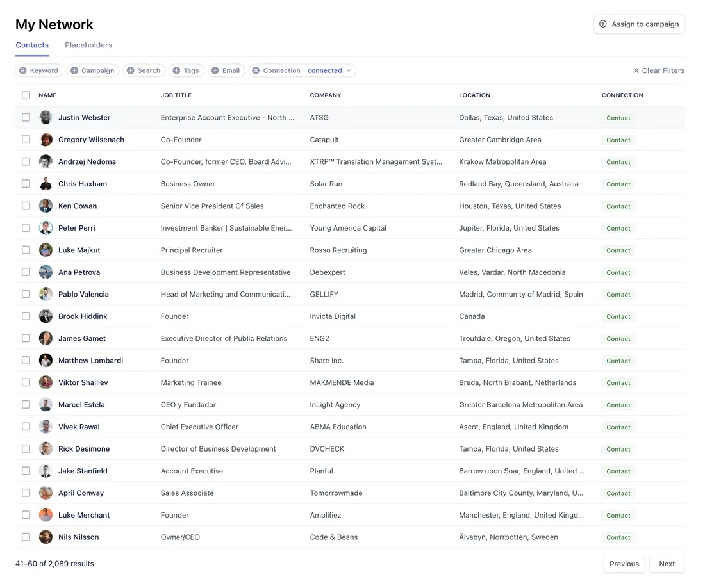Screen dimensions: 705x588
Task: Switch to the Placeholders tab
Action: pyautogui.click(x=88, y=45)
